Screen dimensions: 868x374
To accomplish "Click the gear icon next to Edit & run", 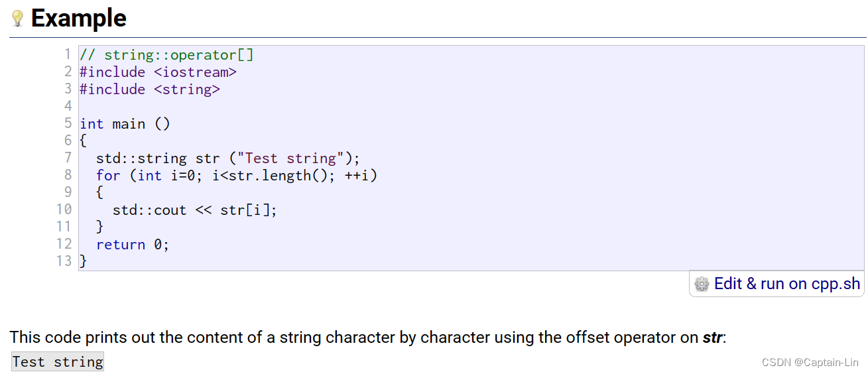I will click(702, 284).
